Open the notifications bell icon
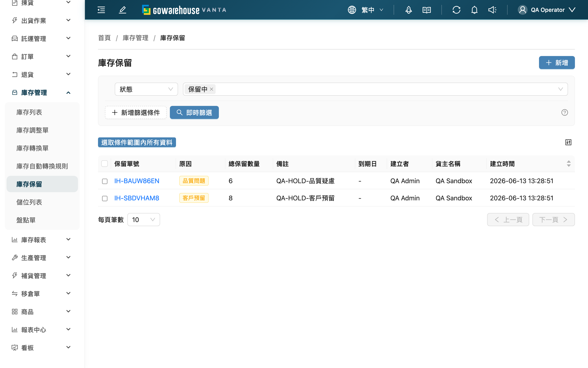Image resolution: width=588 pixels, height=368 pixels. pyautogui.click(x=474, y=10)
